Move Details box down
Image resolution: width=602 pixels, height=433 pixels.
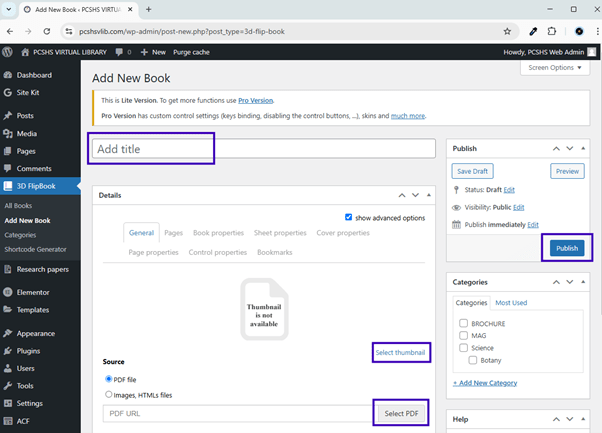tap(415, 195)
